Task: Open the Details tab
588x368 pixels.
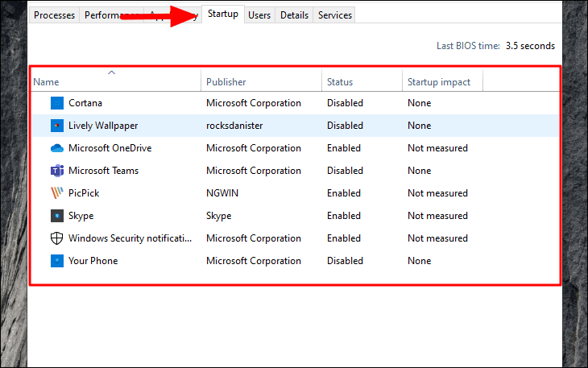Action: point(294,15)
